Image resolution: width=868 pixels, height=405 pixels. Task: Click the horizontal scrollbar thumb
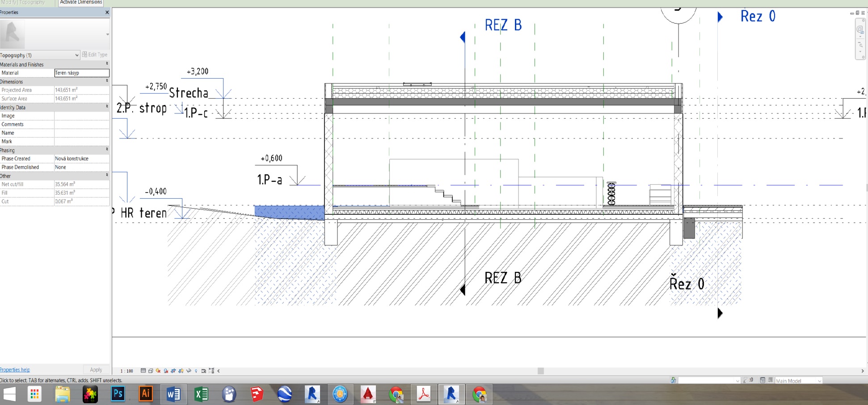[x=540, y=371]
